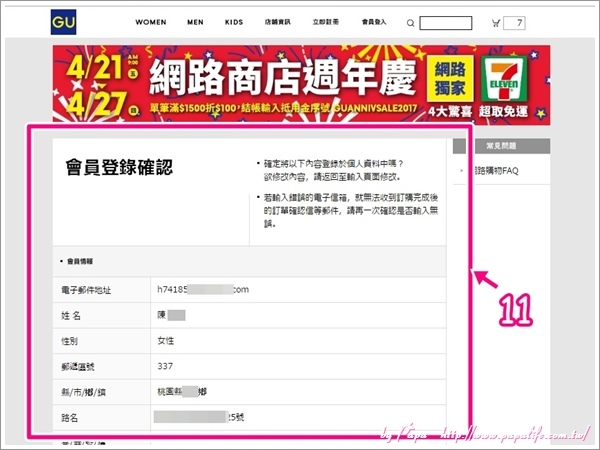Select the 姓名 row label
This screenshot has width=600, height=450.
71,316
